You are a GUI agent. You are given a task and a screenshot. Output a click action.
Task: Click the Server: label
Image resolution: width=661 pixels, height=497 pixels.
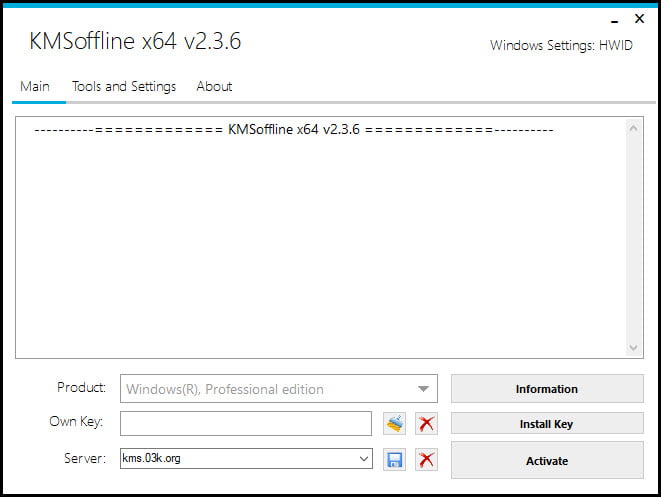[x=85, y=458]
